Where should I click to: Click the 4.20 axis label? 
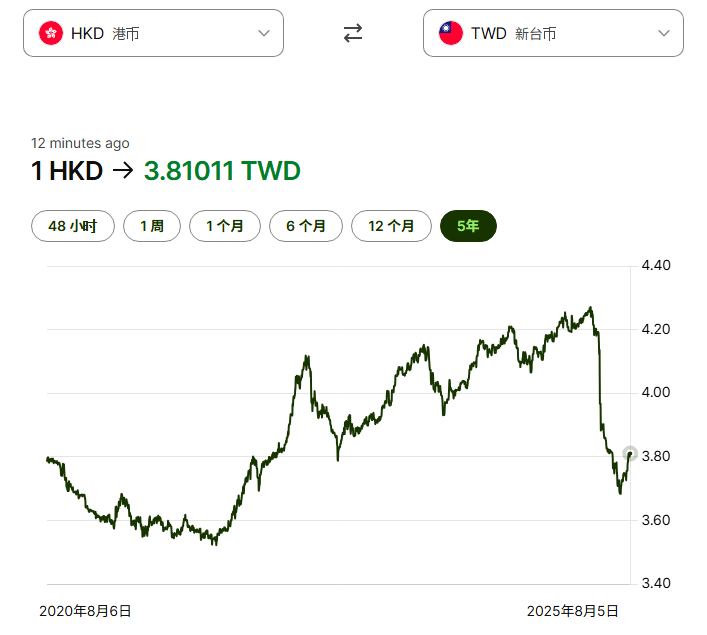(656, 329)
